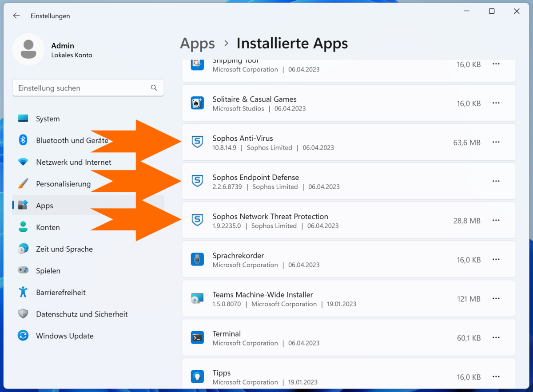Image resolution: width=533 pixels, height=392 pixels.
Task: Open the three-dot menu for Sophos Anti-Virus
Action: click(x=496, y=142)
